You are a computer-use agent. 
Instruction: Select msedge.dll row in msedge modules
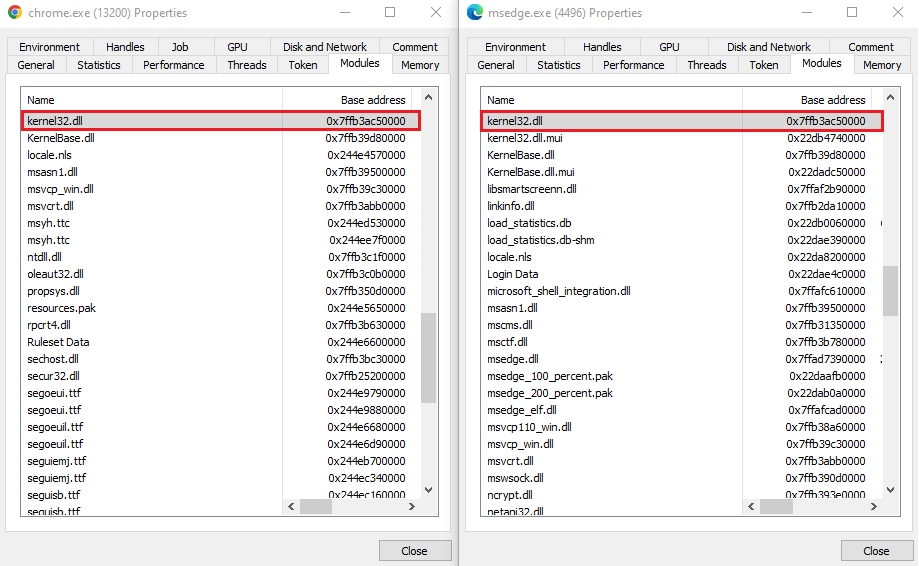[x=513, y=359]
